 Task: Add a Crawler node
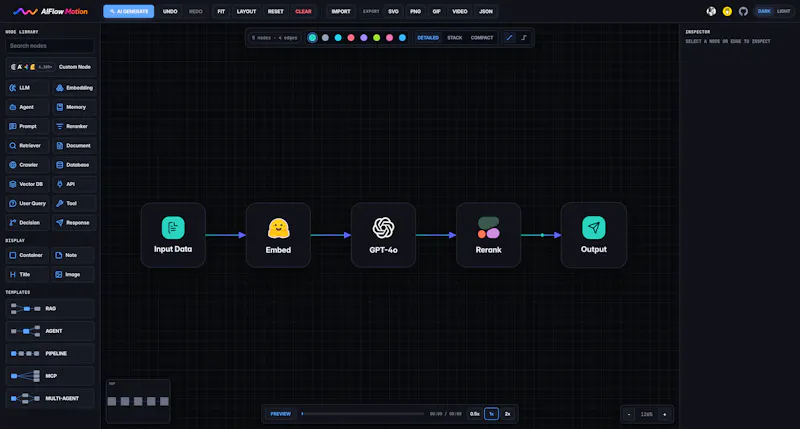pos(28,165)
